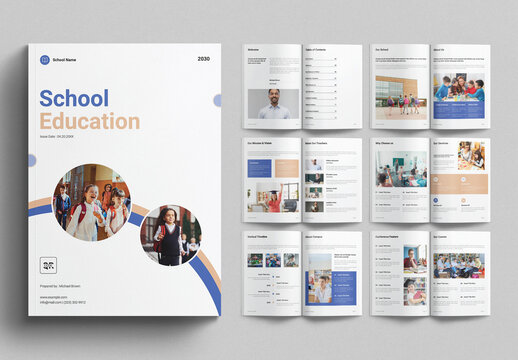Click the smiling man portrait on Welcome page
The width and height of the screenshot is (518, 360).
click(273, 104)
